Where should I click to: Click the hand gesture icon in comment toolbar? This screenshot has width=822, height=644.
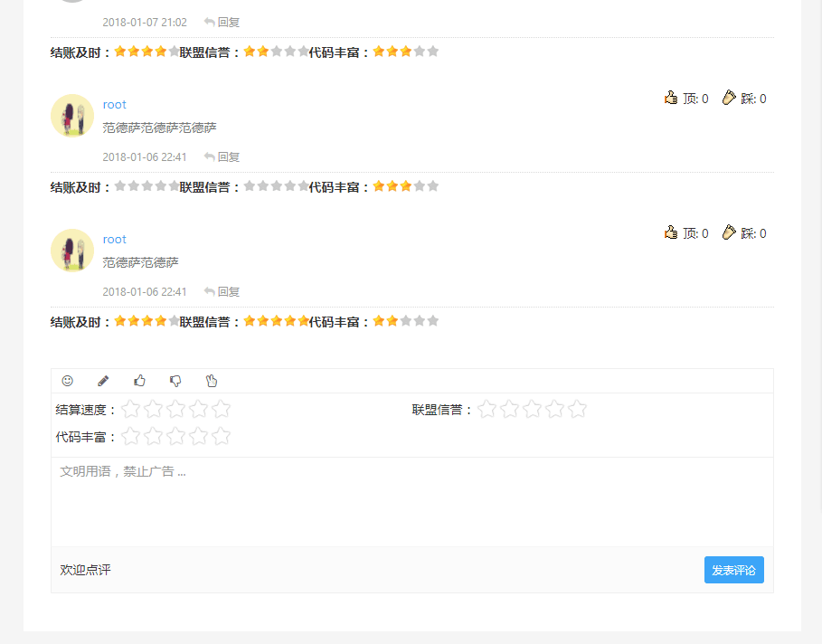coord(212,381)
